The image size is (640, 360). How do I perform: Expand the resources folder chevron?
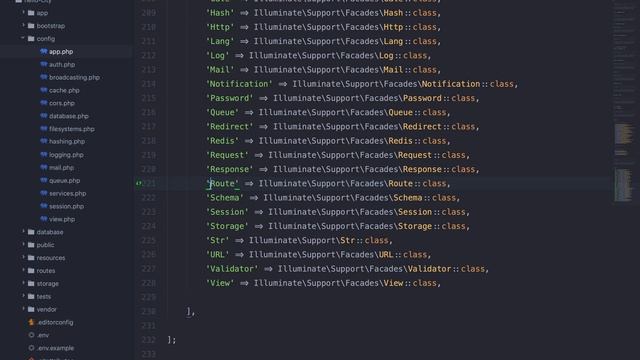23,258
